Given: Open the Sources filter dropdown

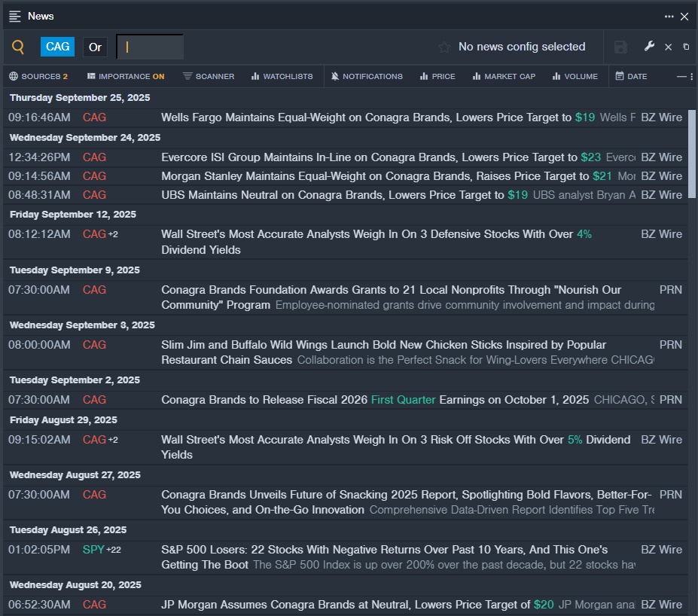Looking at the screenshot, I should click(38, 76).
